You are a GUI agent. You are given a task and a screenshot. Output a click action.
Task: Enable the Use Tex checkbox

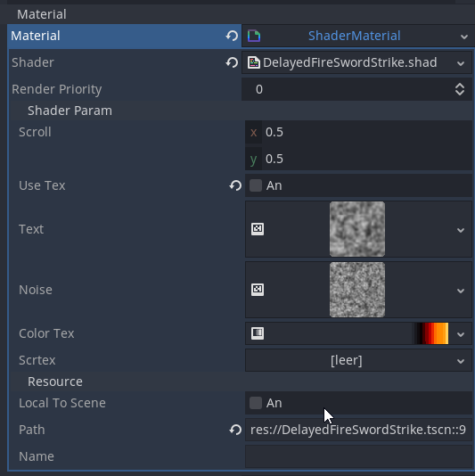256,185
